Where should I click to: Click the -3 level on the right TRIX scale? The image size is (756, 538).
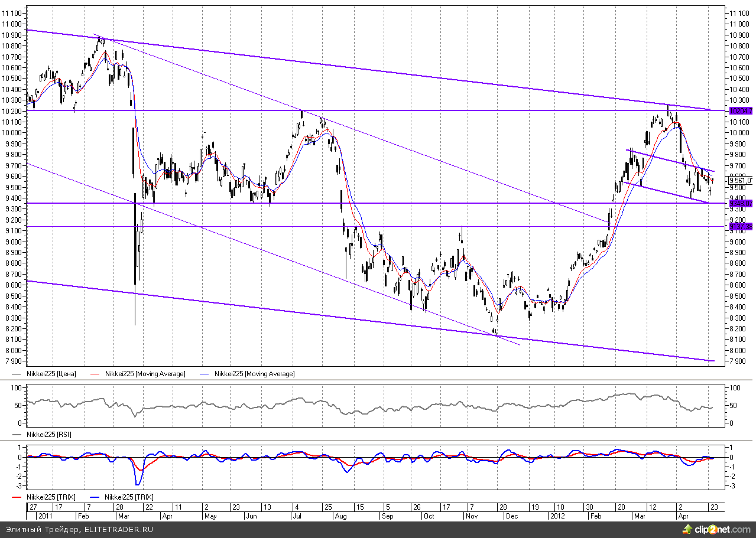[733, 486]
